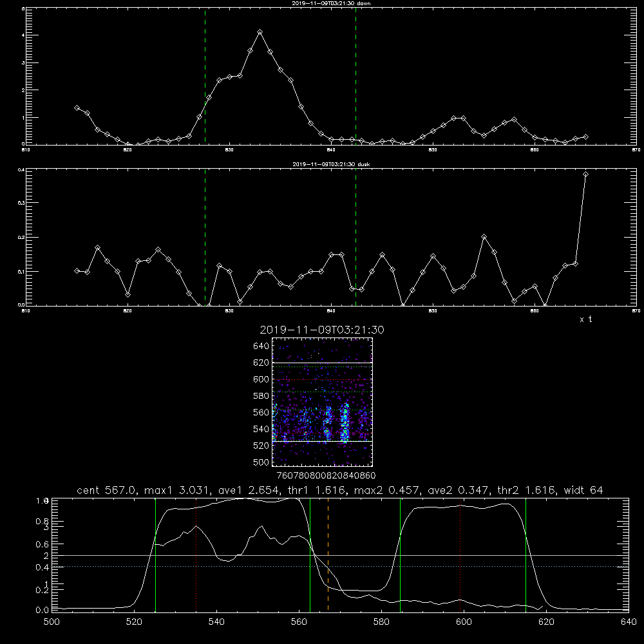Click the white horizontal line at 620 in spectrogram

(322, 363)
